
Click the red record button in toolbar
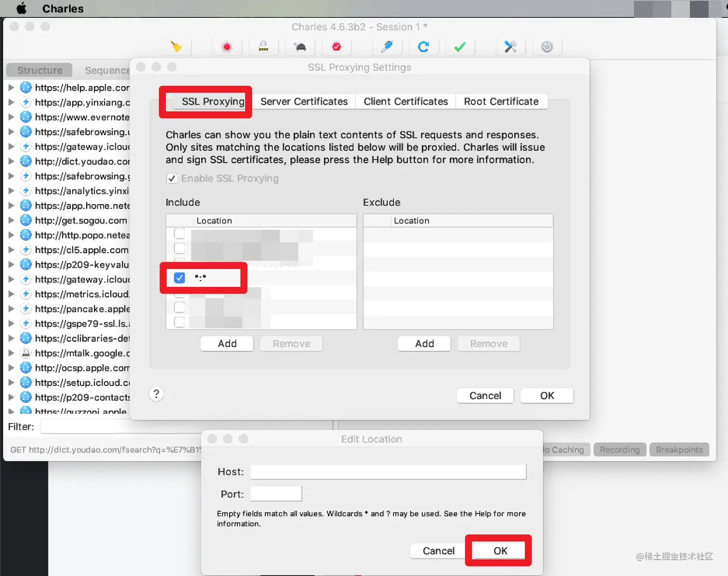pos(226,47)
